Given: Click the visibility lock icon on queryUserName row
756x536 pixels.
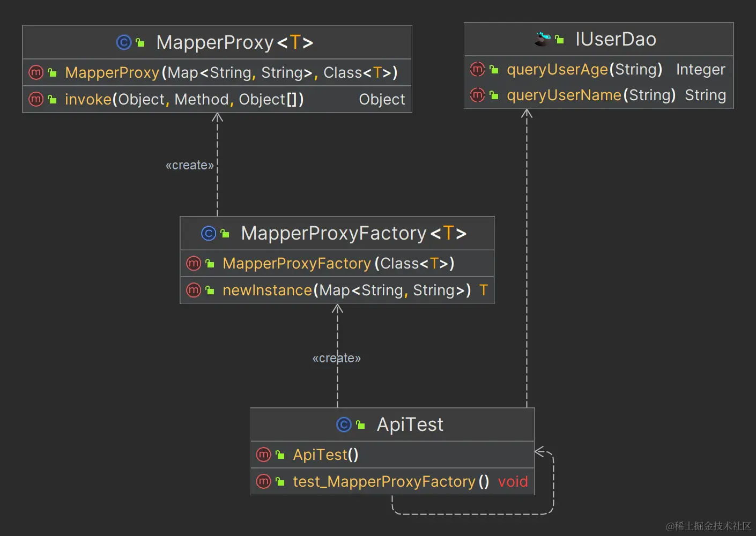Looking at the screenshot, I should point(494,95).
